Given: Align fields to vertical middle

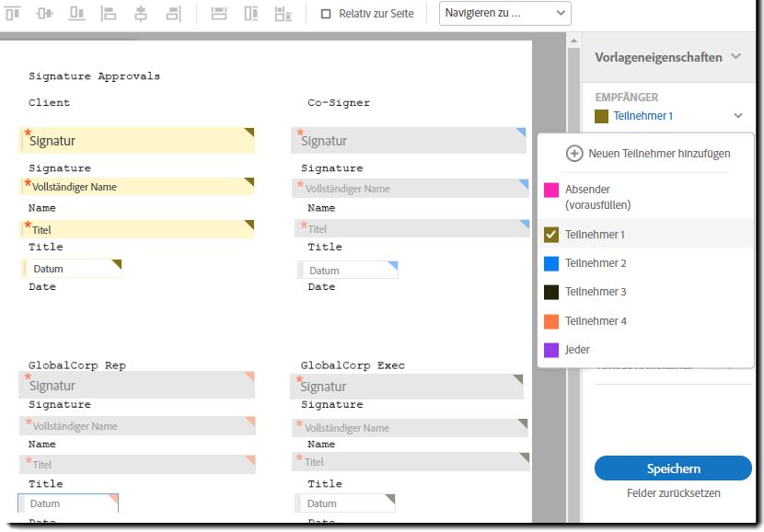Looking at the screenshot, I should click(x=44, y=13).
